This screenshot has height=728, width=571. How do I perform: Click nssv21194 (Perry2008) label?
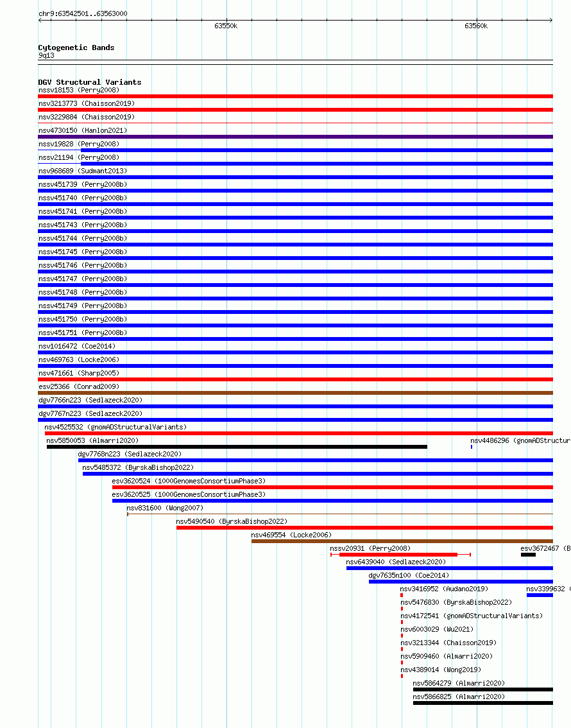point(79,157)
